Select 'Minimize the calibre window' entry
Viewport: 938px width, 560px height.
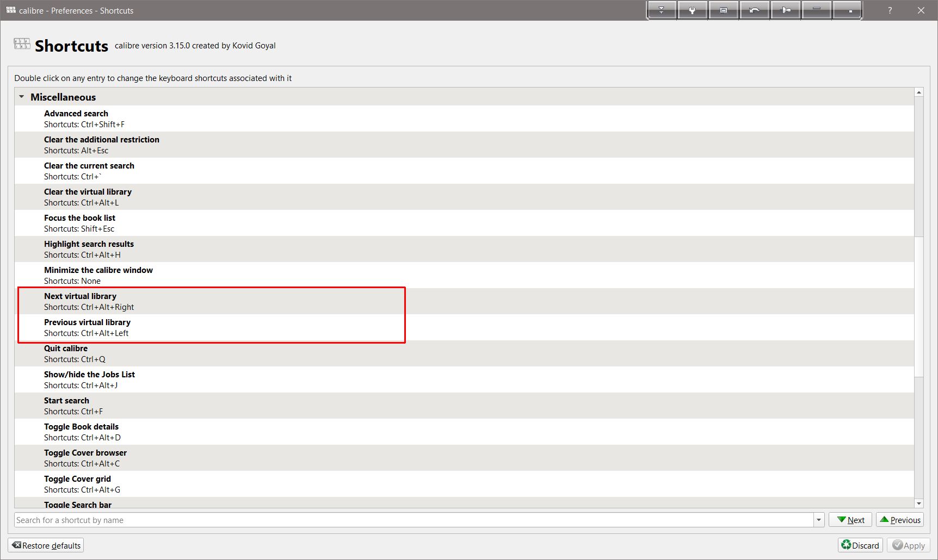[x=464, y=275]
